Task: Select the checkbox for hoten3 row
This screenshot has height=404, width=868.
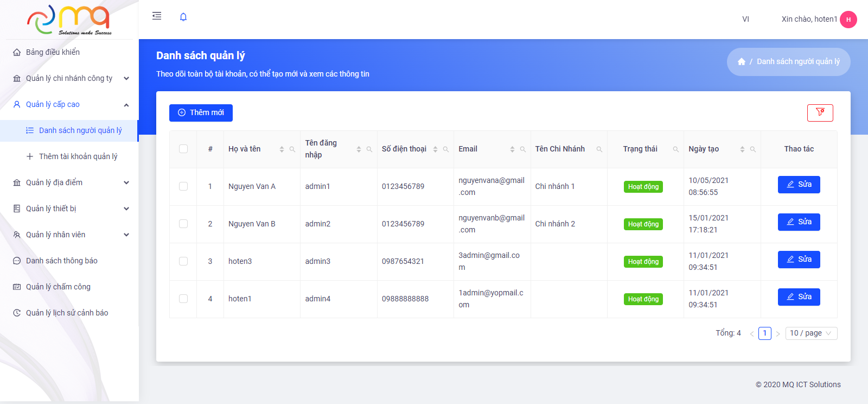Action: coord(183,261)
